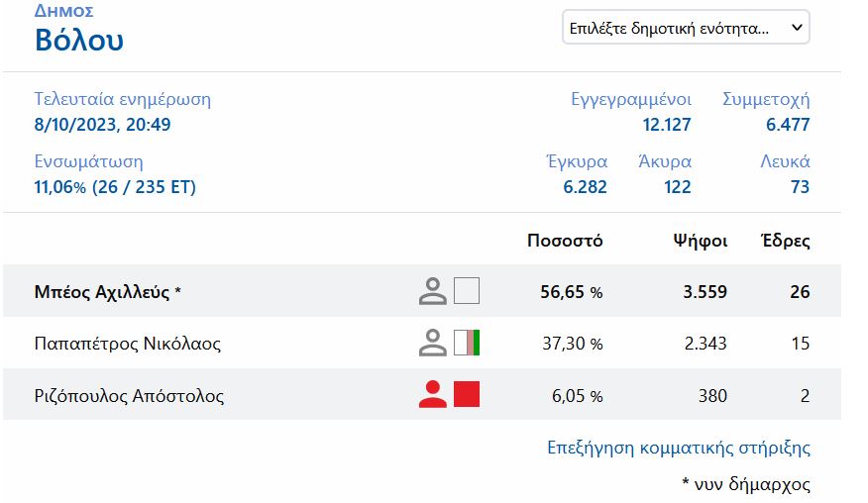Click the Έδρες column header

click(x=785, y=241)
